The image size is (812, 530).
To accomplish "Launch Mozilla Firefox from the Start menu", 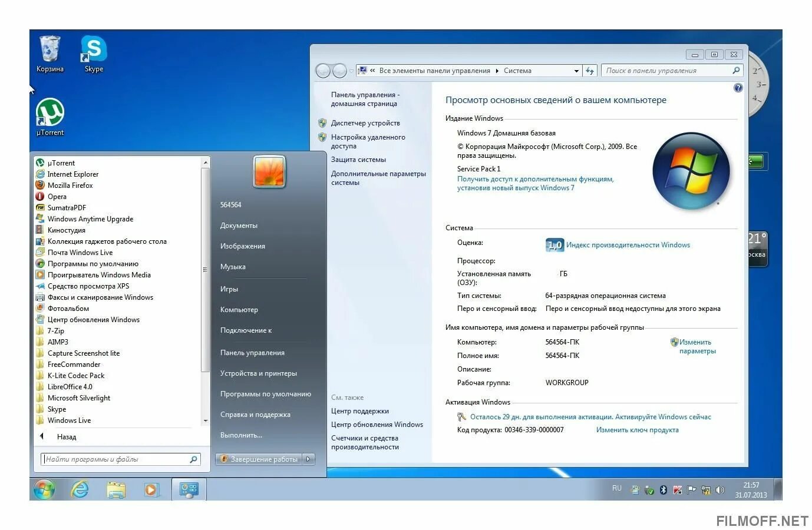I will coord(70,185).
